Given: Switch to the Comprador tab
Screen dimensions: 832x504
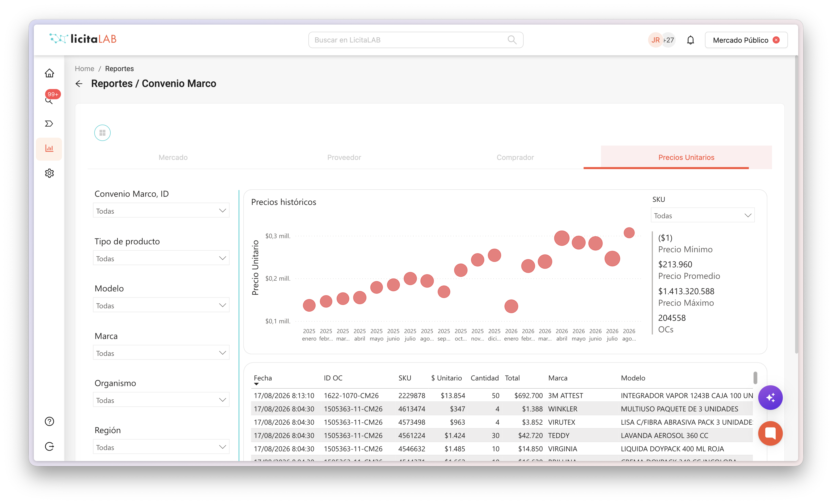Looking at the screenshot, I should tap(515, 157).
